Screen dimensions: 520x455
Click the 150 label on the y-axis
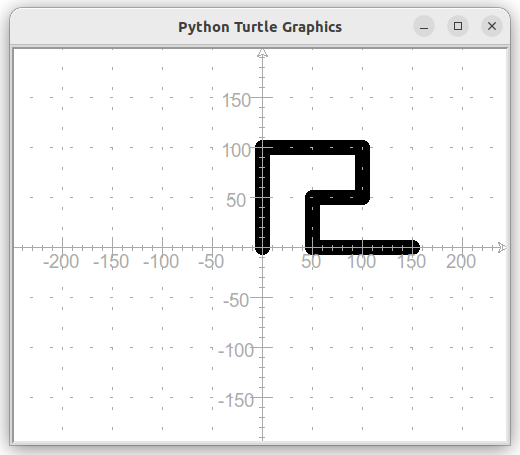[236, 100]
